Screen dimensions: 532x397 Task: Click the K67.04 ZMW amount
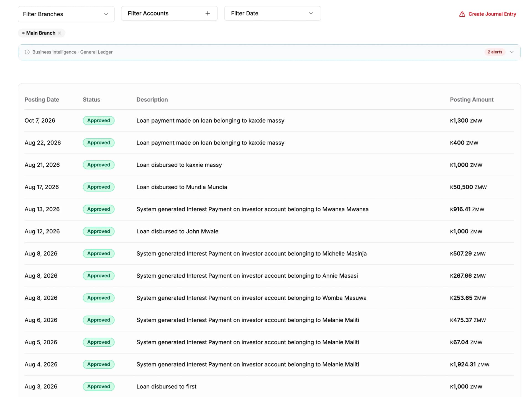[x=466, y=342]
